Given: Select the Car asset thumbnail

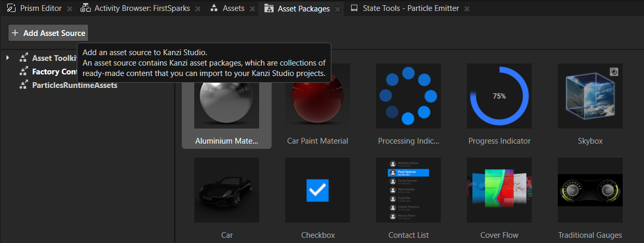Looking at the screenshot, I should pyautogui.click(x=226, y=190).
